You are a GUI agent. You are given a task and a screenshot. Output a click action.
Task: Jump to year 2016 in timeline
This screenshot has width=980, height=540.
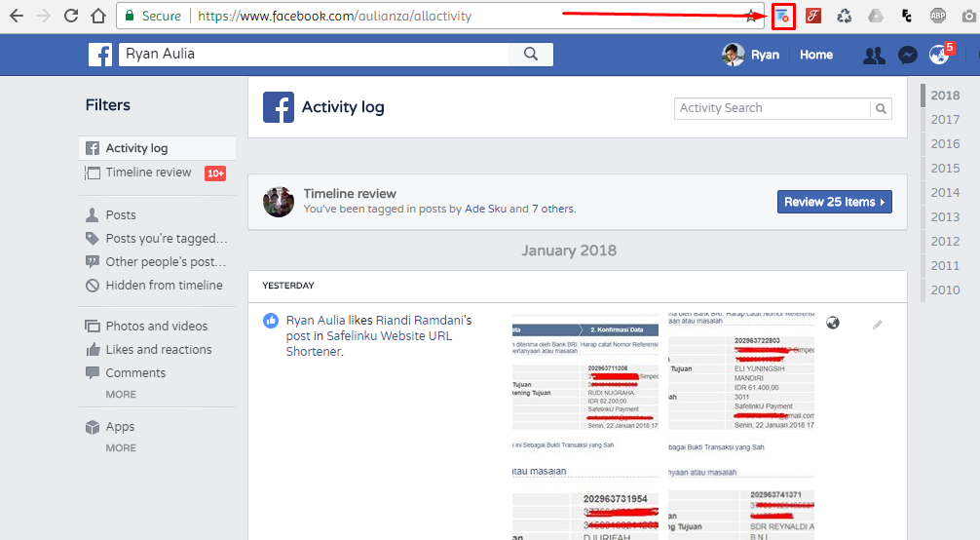pos(944,144)
